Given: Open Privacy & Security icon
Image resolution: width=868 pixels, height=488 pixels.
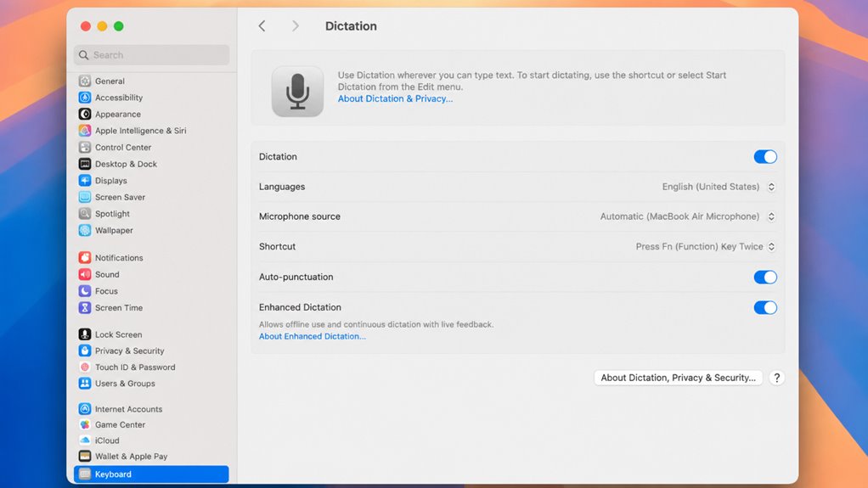Looking at the screenshot, I should (x=85, y=351).
